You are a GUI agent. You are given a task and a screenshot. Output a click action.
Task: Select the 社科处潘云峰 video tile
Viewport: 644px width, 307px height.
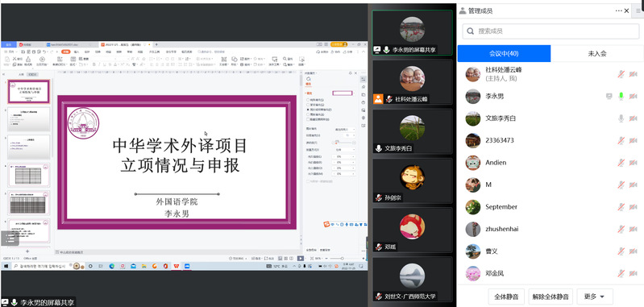pos(413,81)
